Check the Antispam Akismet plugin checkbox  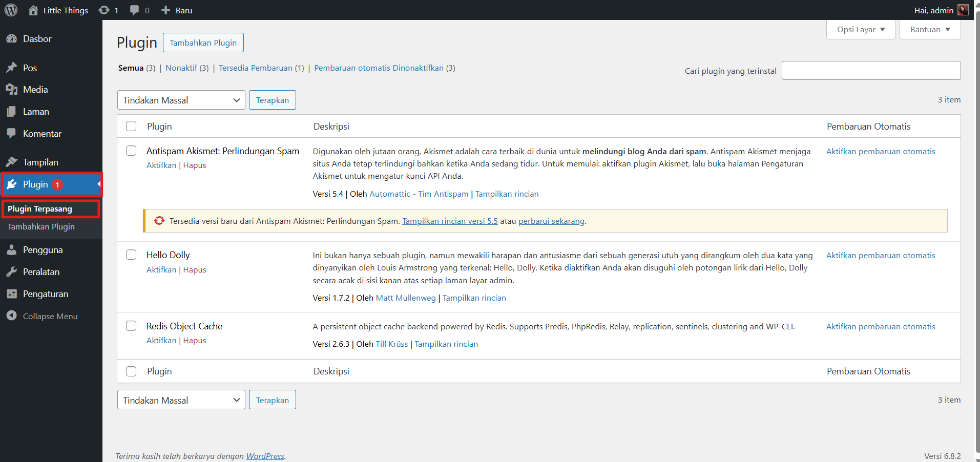pos(131,151)
